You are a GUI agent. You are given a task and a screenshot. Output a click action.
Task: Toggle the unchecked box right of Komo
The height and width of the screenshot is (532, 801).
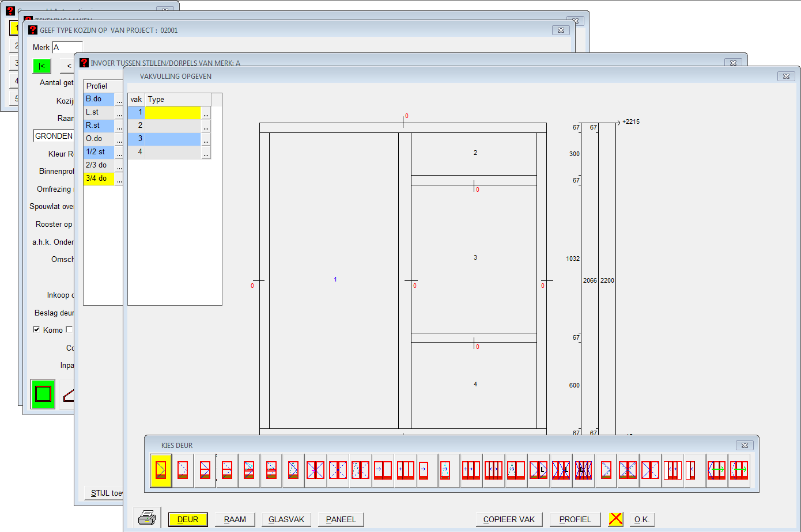pos(69,330)
